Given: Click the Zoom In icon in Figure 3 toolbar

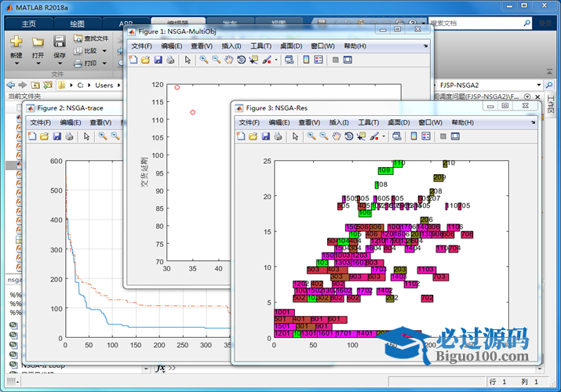Looking at the screenshot, I should pos(311,136).
